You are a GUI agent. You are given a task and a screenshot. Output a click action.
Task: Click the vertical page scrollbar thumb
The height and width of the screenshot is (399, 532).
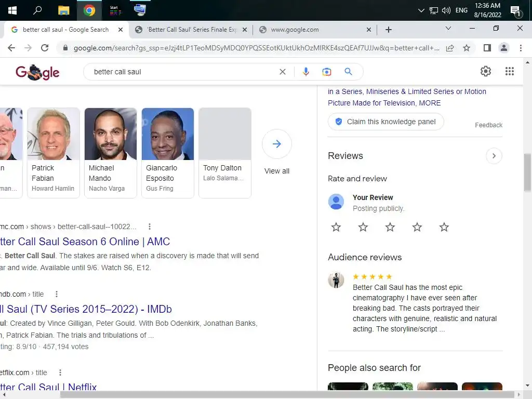pos(527,172)
